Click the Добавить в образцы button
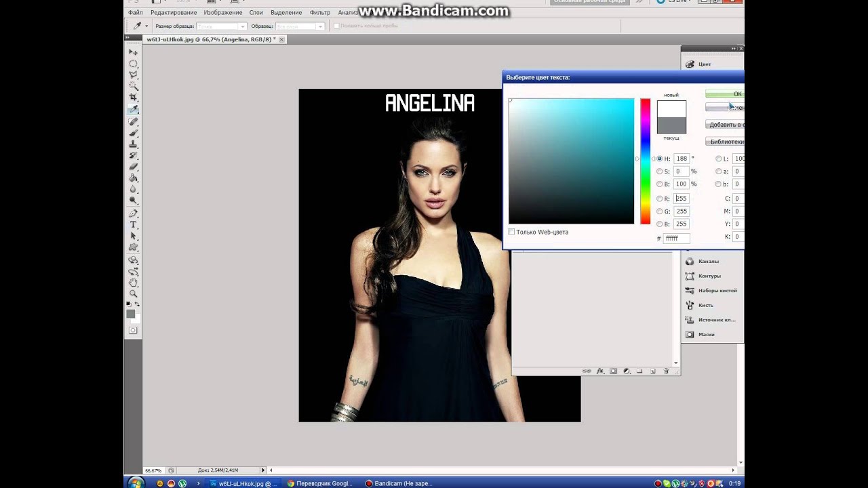Viewport: 868px width, 488px height. pyautogui.click(x=724, y=125)
